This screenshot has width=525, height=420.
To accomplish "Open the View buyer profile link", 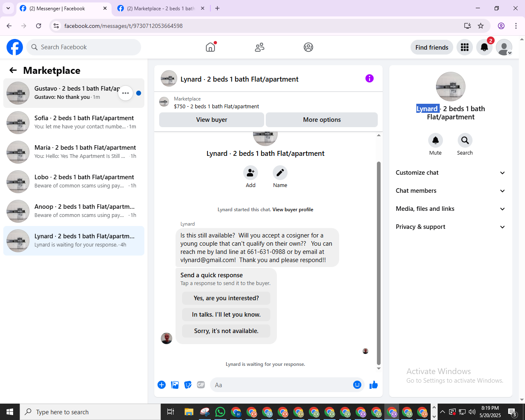I will pos(293,210).
